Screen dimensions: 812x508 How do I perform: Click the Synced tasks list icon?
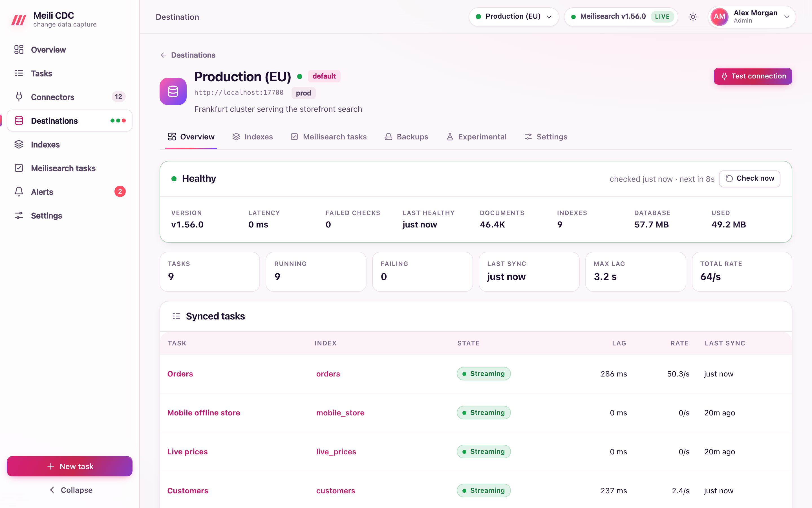click(176, 316)
